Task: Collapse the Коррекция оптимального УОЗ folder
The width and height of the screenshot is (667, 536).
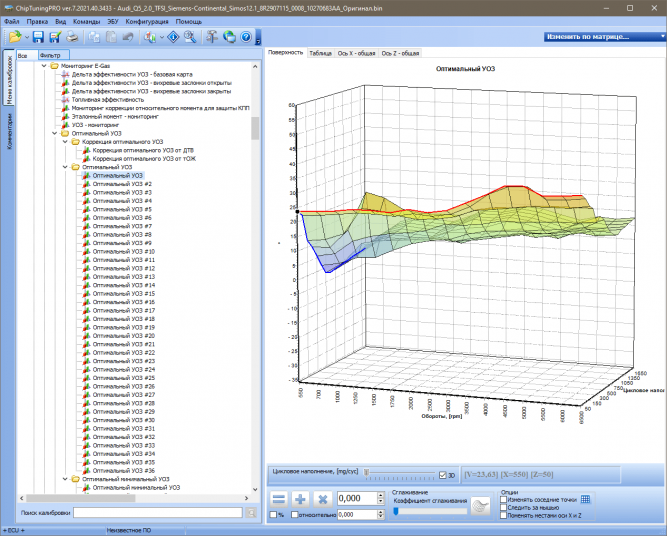Action: [65, 142]
